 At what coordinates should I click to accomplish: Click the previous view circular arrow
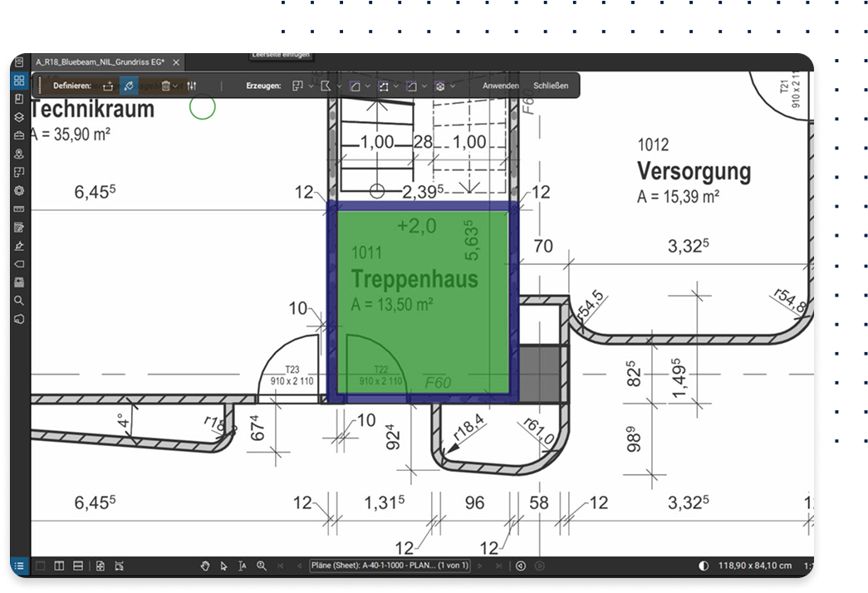click(521, 566)
